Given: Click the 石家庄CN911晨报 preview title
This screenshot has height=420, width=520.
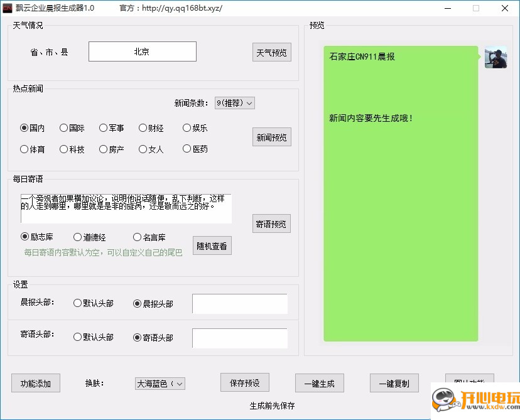Looking at the screenshot, I should pyautogui.click(x=362, y=57).
